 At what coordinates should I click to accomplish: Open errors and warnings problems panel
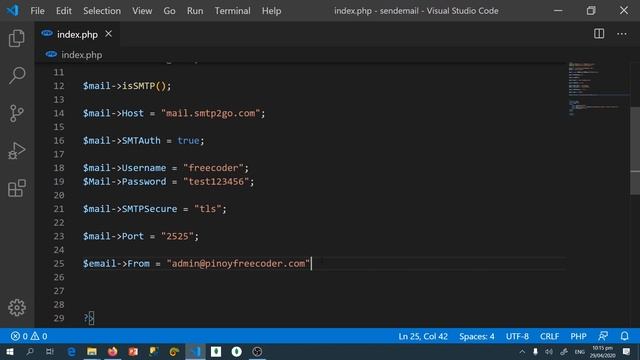[x=29, y=336]
